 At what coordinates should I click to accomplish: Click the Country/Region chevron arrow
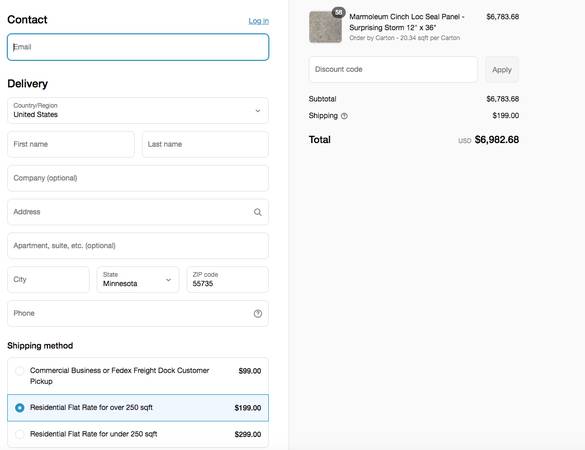(257, 111)
